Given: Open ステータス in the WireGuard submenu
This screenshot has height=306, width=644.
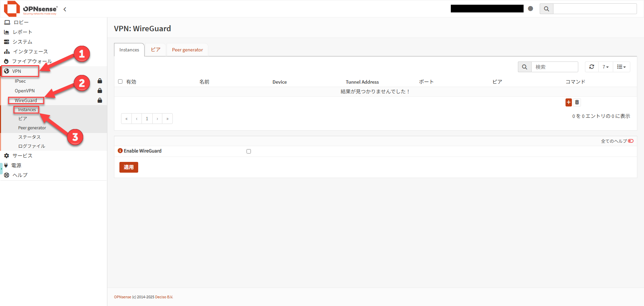Looking at the screenshot, I should tap(29, 137).
